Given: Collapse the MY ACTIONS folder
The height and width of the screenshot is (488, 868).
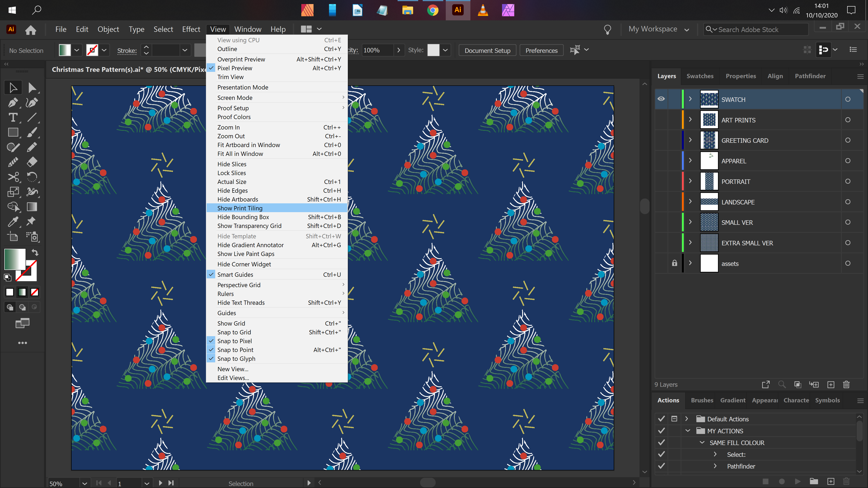Looking at the screenshot, I should pyautogui.click(x=688, y=431).
